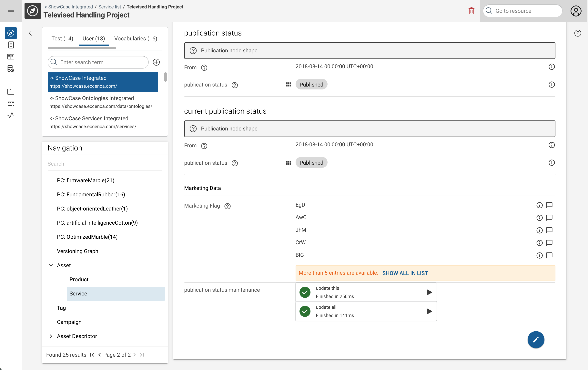The height and width of the screenshot is (370, 588).
Task: Open the Service list breadcrumb link
Action: coord(109,7)
